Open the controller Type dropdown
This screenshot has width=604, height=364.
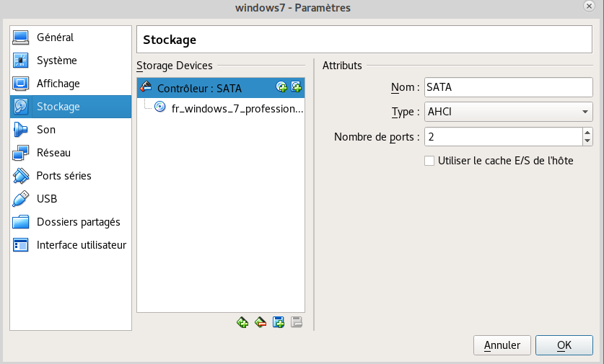click(x=508, y=112)
